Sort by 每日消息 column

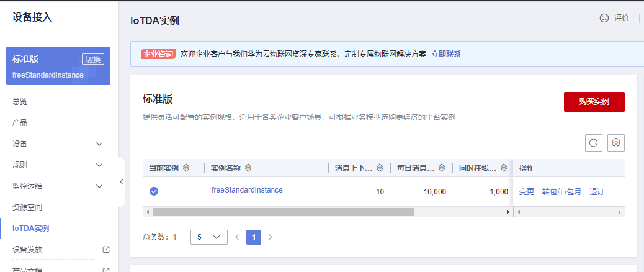(x=442, y=168)
